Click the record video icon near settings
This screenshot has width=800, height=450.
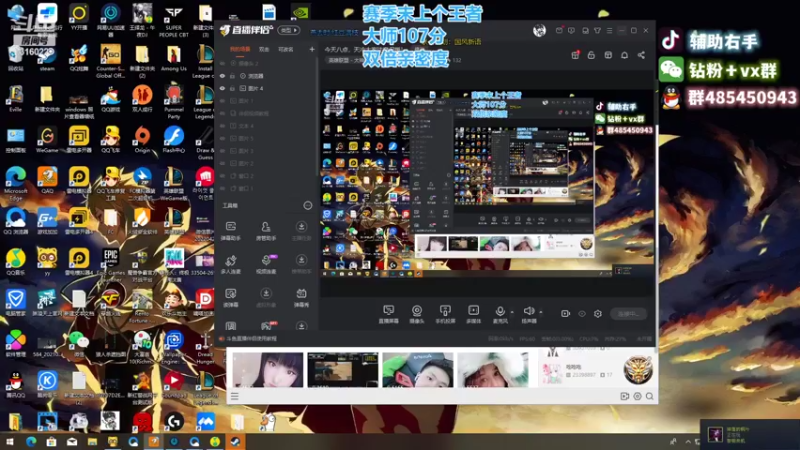565,313
